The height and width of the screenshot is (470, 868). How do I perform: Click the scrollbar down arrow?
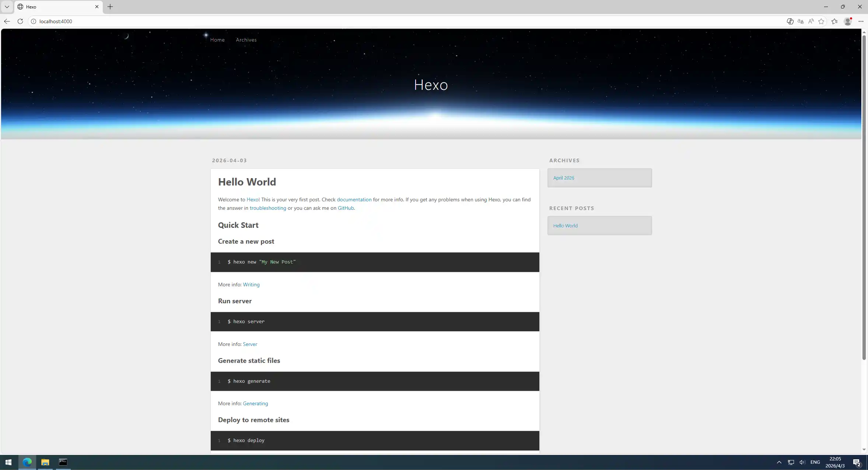click(864, 450)
